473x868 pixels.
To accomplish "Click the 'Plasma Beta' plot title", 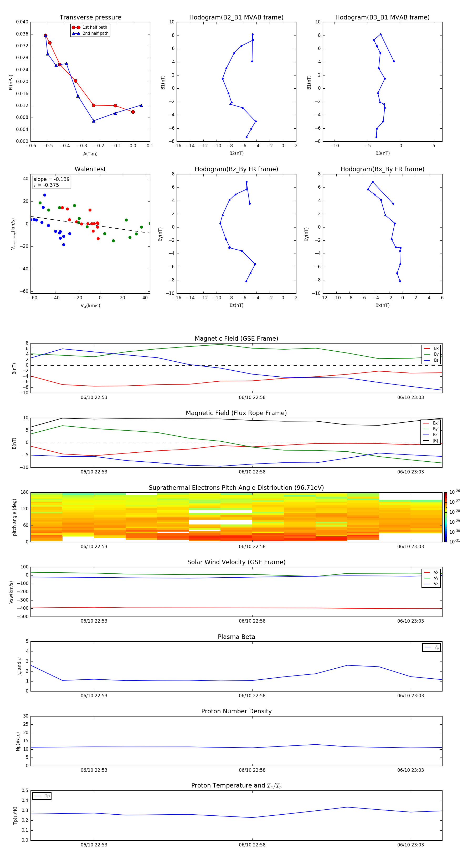I will pyautogui.click(x=236, y=637).
